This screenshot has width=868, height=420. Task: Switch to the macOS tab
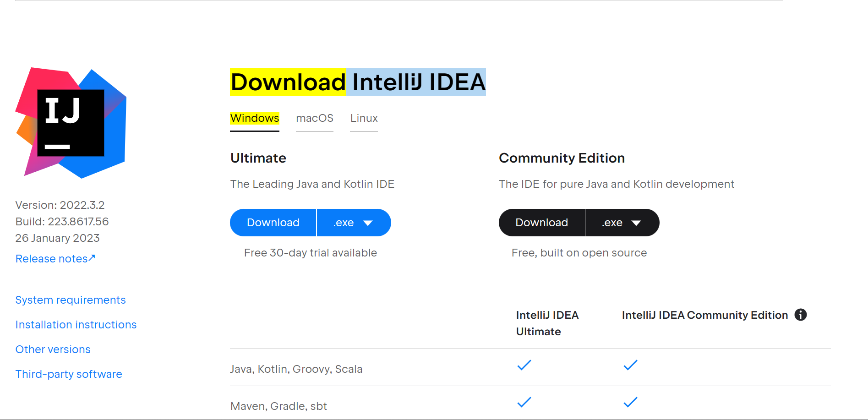315,118
